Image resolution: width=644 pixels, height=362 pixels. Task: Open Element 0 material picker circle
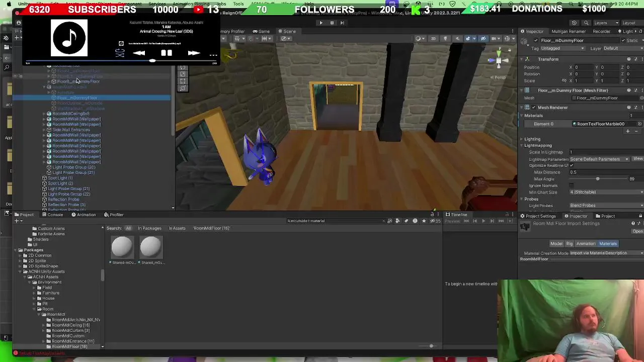[x=639, y=124]
